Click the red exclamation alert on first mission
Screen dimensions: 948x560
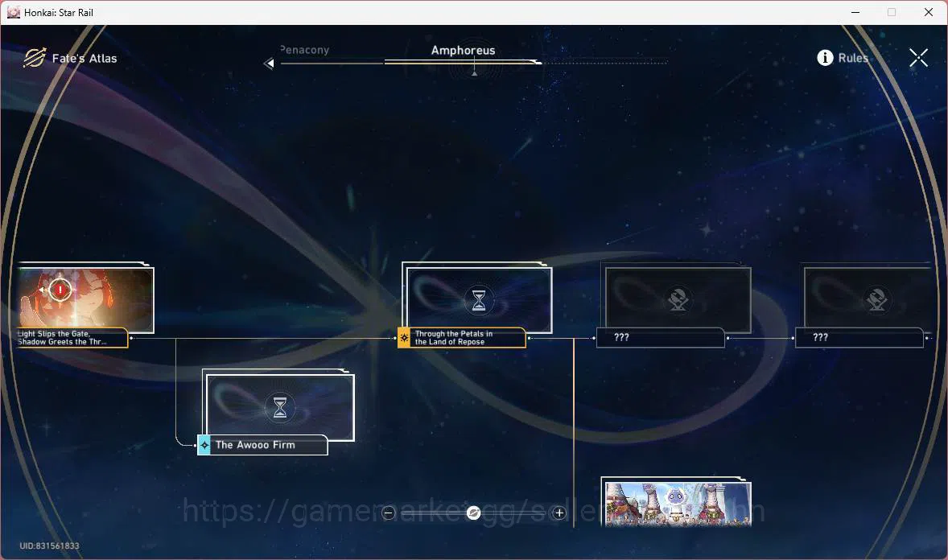60,290
